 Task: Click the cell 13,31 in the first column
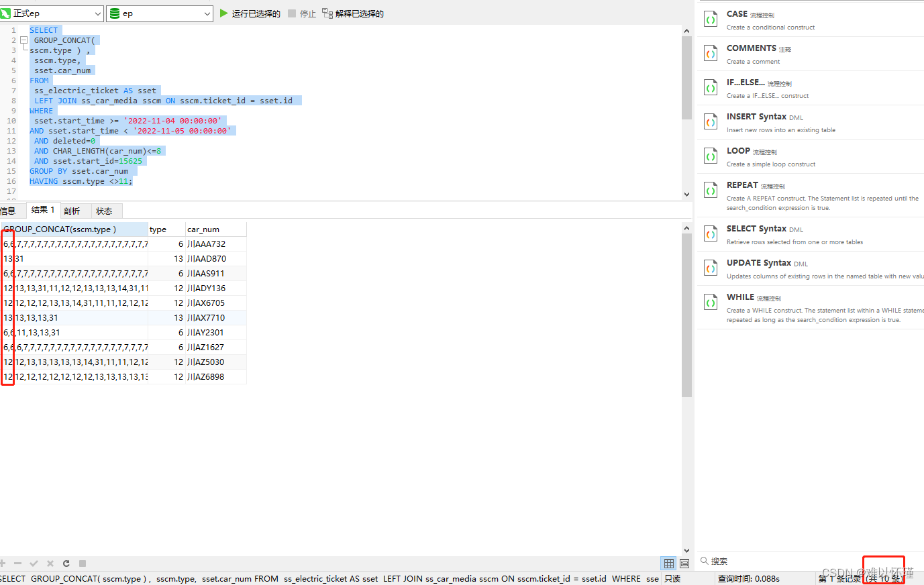pos(74,259)
